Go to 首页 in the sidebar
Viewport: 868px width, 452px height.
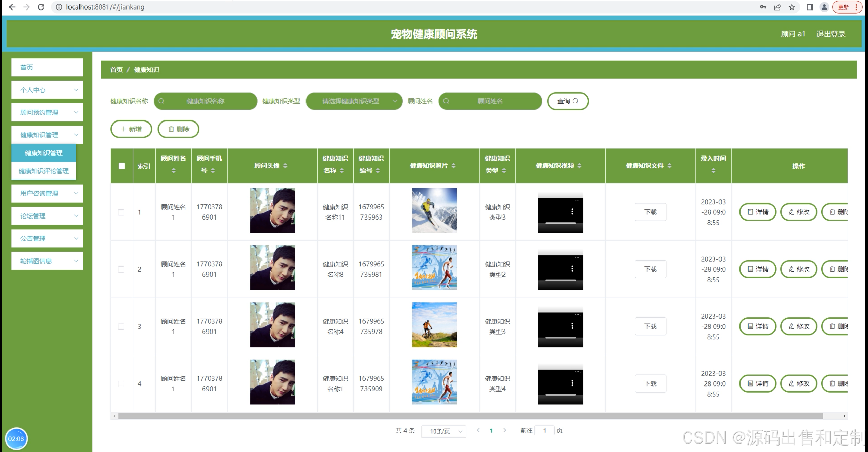pyautogui.click(x=47, y=67)
